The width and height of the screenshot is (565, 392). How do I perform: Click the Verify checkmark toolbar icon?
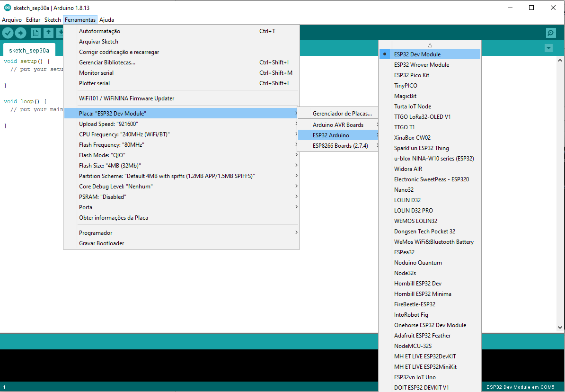(x=8, y=33)
